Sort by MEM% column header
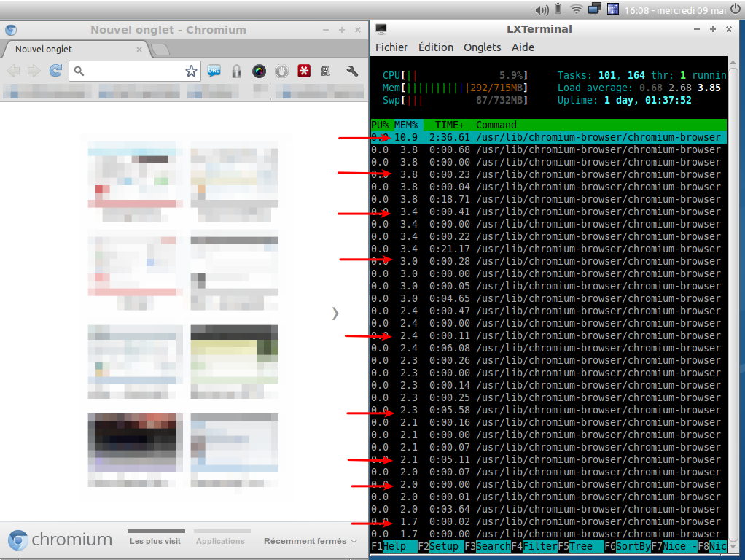 (406, 125)
